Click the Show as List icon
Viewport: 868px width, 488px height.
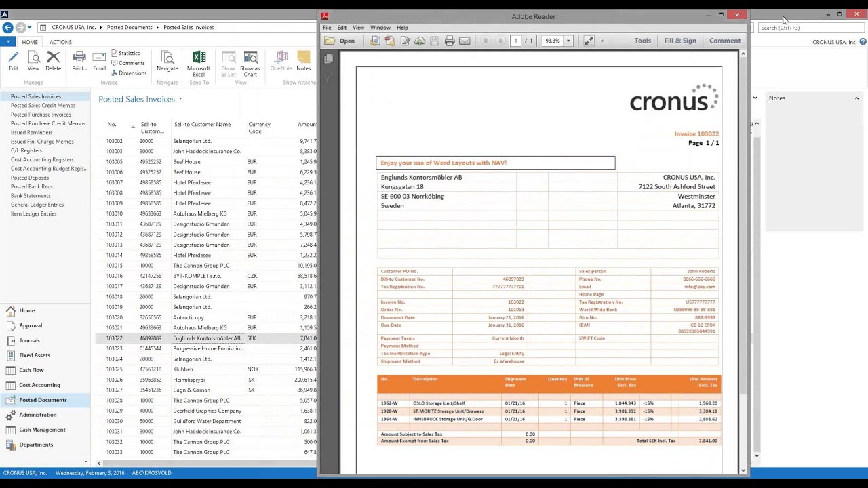tap(229, 58)
